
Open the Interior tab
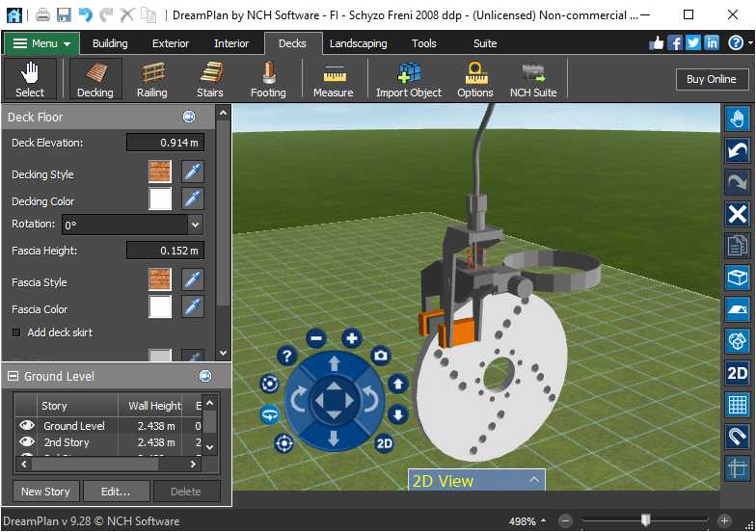[x=231, y=43]
